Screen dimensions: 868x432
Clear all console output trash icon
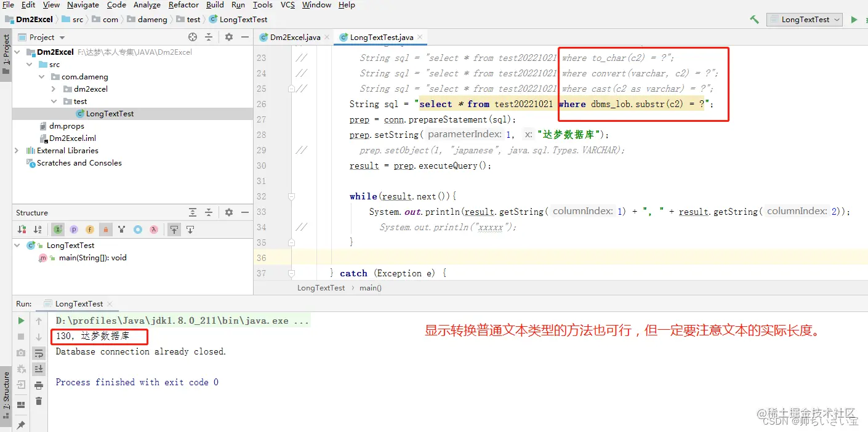click(39, 401)
